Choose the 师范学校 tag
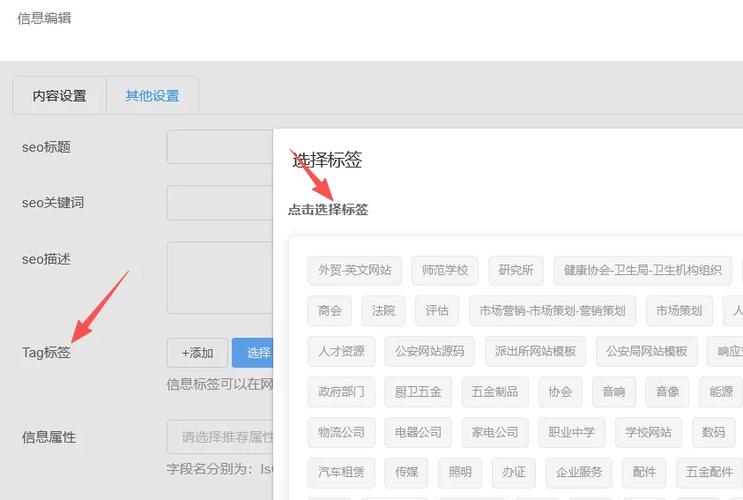 tap(445, 270)
